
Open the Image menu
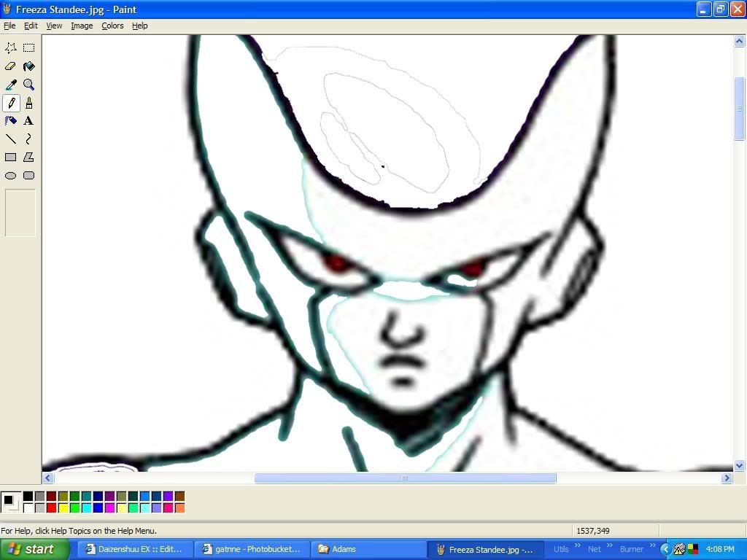pos(82,26)
